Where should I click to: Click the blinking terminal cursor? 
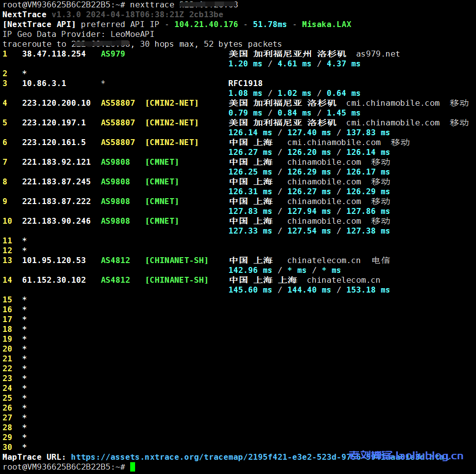pos(132,467)
